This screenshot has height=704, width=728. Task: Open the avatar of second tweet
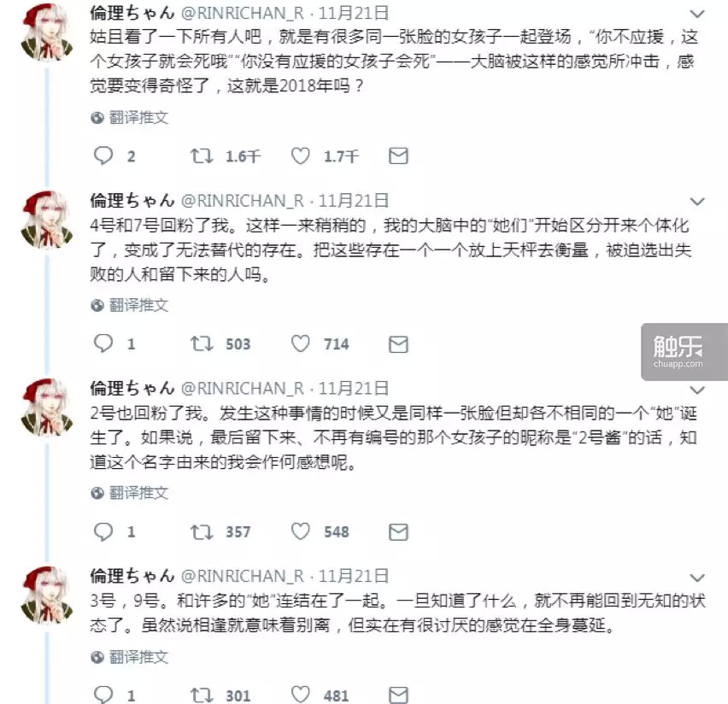[46, 220]
